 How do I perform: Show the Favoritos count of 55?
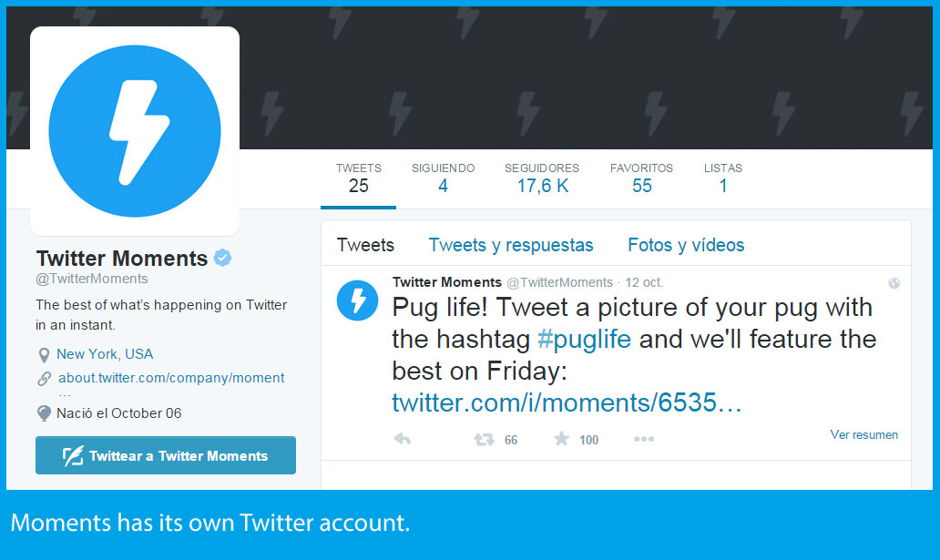click(x=641, y=178)
